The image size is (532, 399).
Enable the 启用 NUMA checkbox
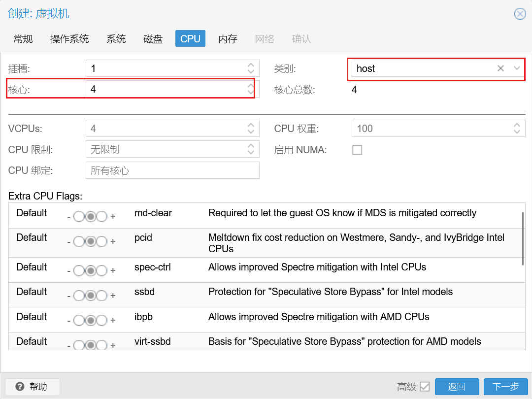coord(357,150)
